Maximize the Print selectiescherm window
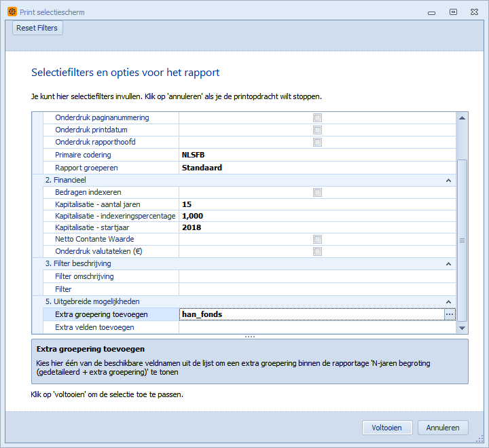Viewport: 489px width, 448px height. pyautogui.click(x=453, y=12)
